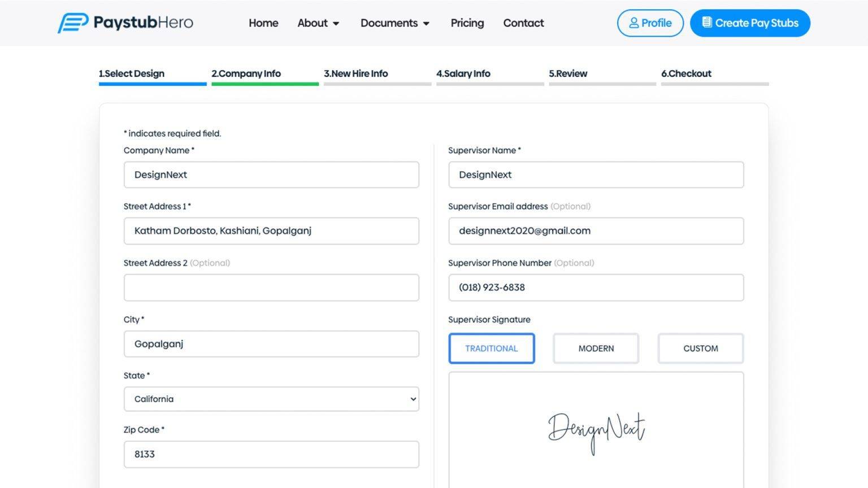Go to step 4 Salary Info

pyautogui.click(x=463, y=74)
